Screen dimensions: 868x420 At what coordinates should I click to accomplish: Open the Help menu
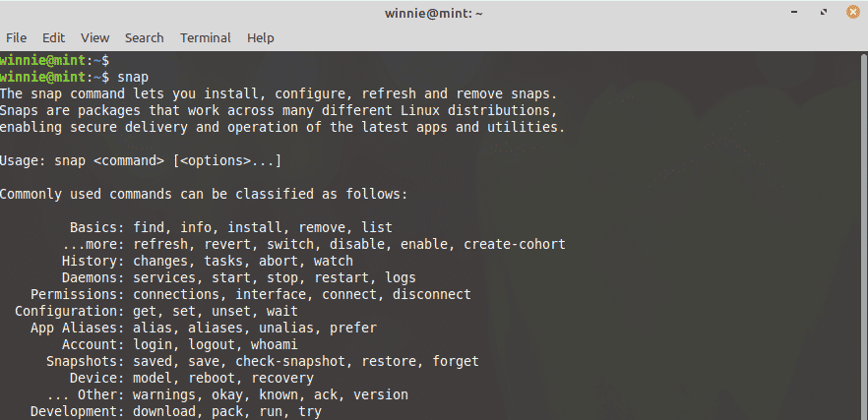[x=260, y=38]
